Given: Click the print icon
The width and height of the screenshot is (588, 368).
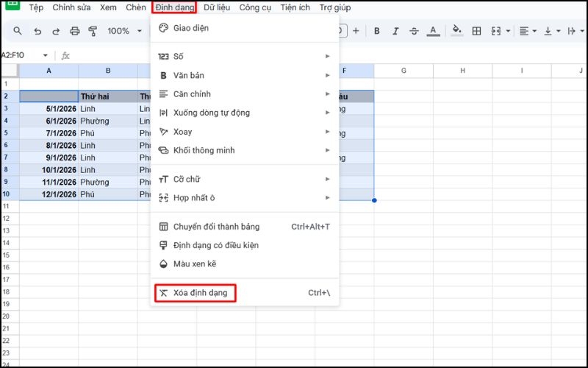Looking at the screenshot, I should click(75, 31).
